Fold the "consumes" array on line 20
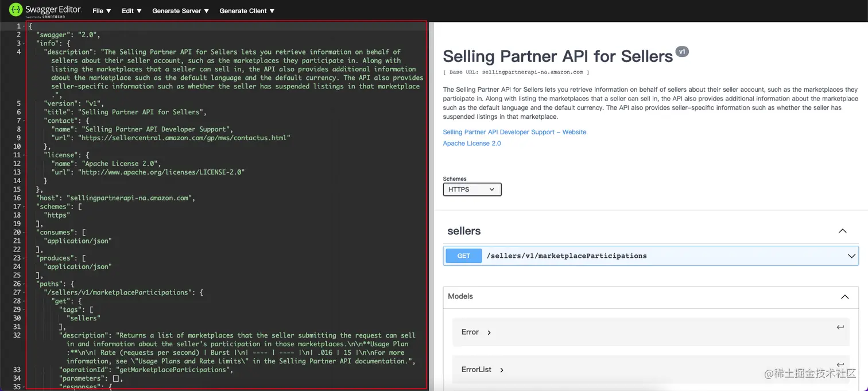This screenshot has height=391, width=868. (24, 233)
